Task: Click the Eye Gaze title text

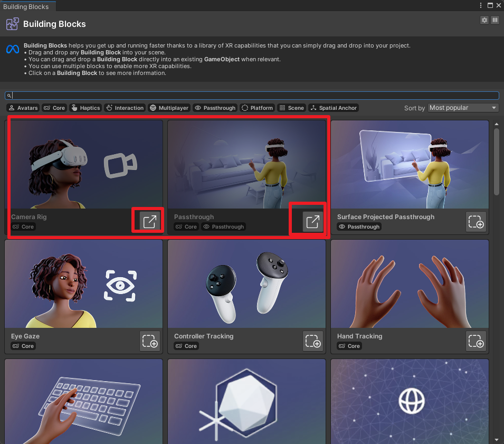Action: [25, 336]
